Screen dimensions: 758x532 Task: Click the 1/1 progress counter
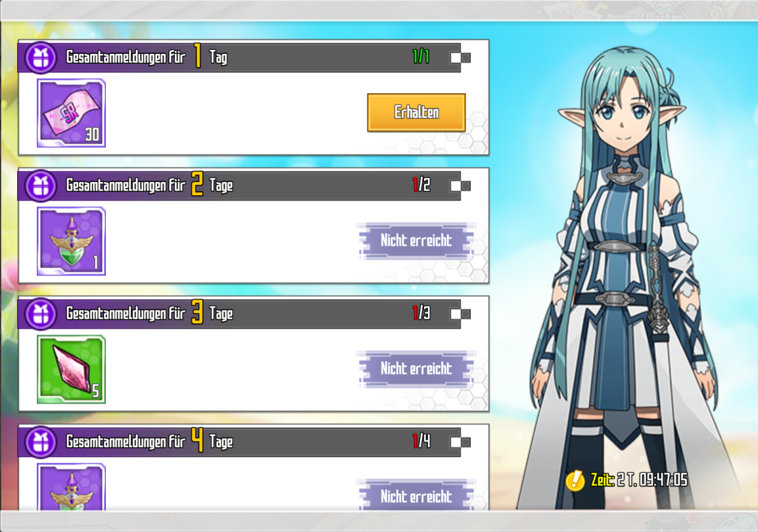coord(421,57)
